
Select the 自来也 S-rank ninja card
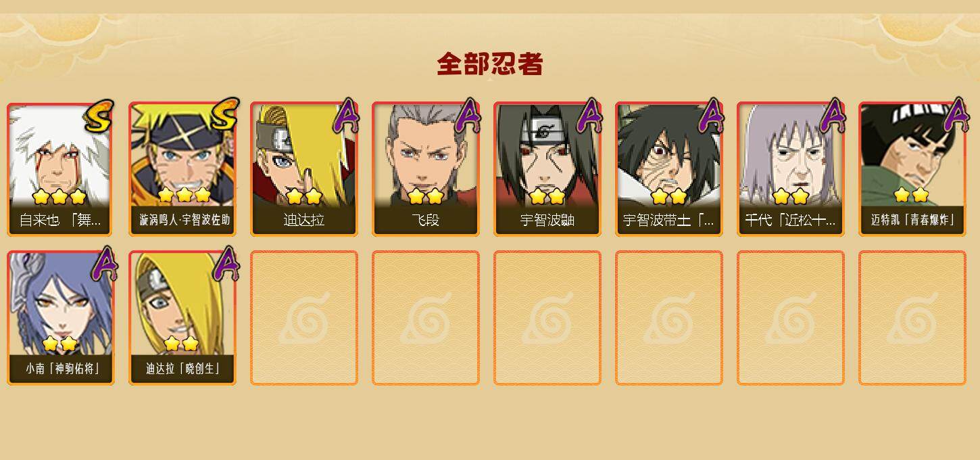point(61,169)
